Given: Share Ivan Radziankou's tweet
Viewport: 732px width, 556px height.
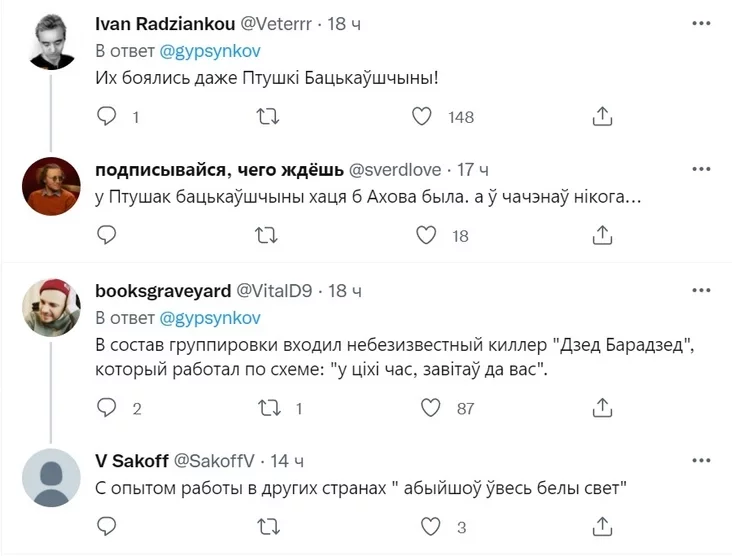Looking at the screenshot, I should [602, 118].
